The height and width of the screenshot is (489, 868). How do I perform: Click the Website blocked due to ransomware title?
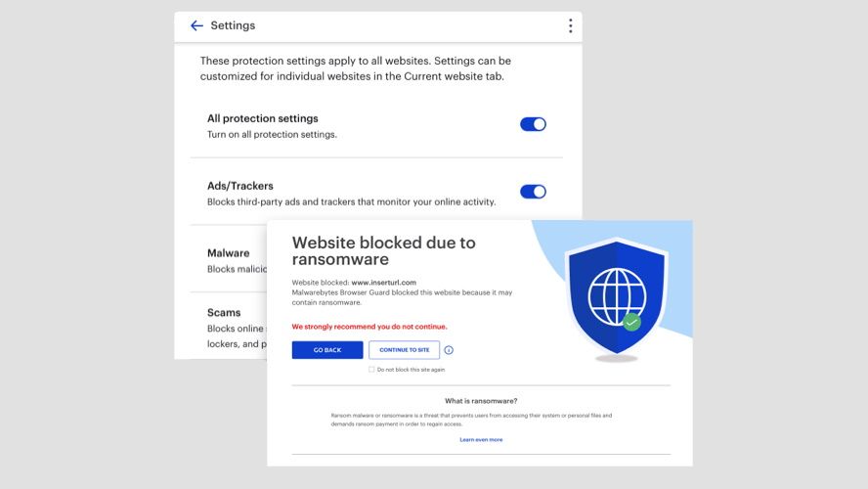pyautogui.click(x=383, y=250)
